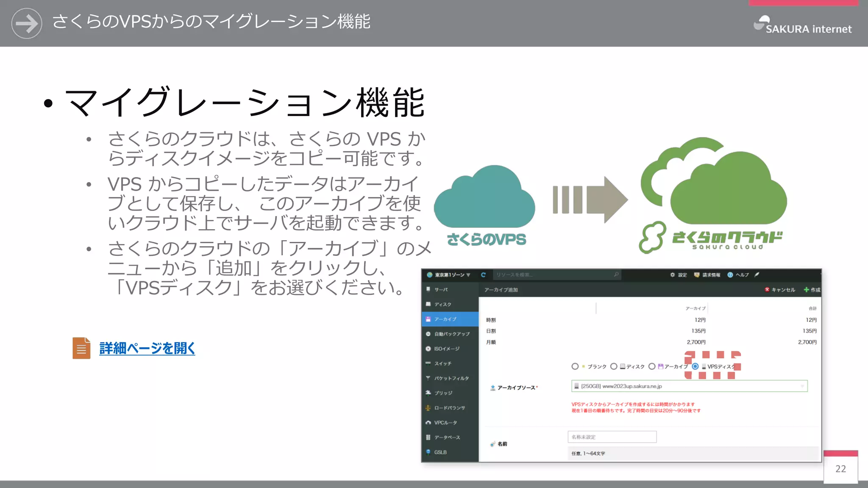Open 設定 with the gear icon
This screenshot has height=488, width=868.
tap(678, 275)
